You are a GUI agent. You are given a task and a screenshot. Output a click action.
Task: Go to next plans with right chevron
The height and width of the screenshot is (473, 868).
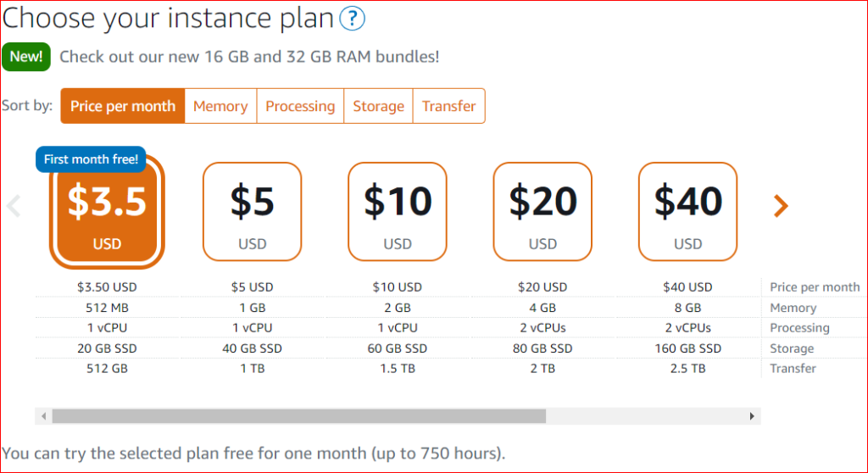781,205
